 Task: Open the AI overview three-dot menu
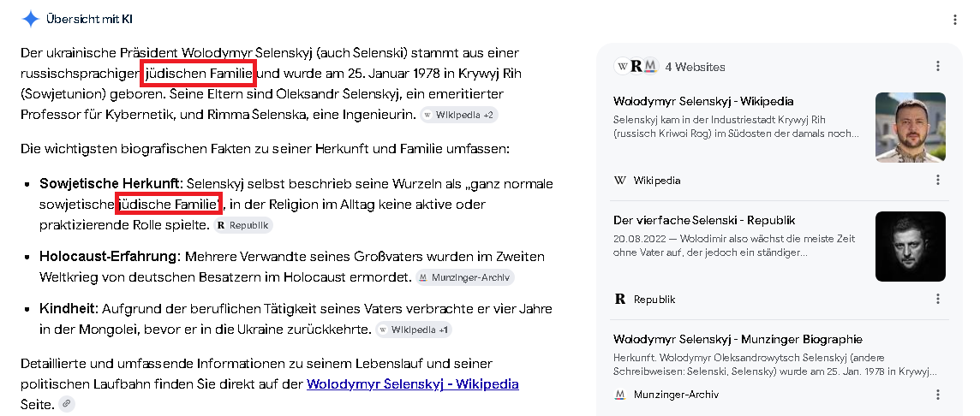(x=954, y=20)
